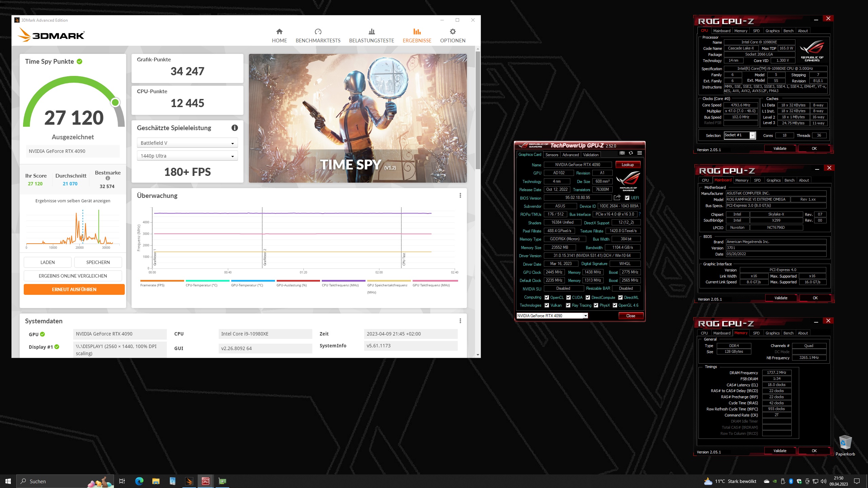Open the notification center icon
The width and height of the screenshot is (868, 488).
point(857,481)
